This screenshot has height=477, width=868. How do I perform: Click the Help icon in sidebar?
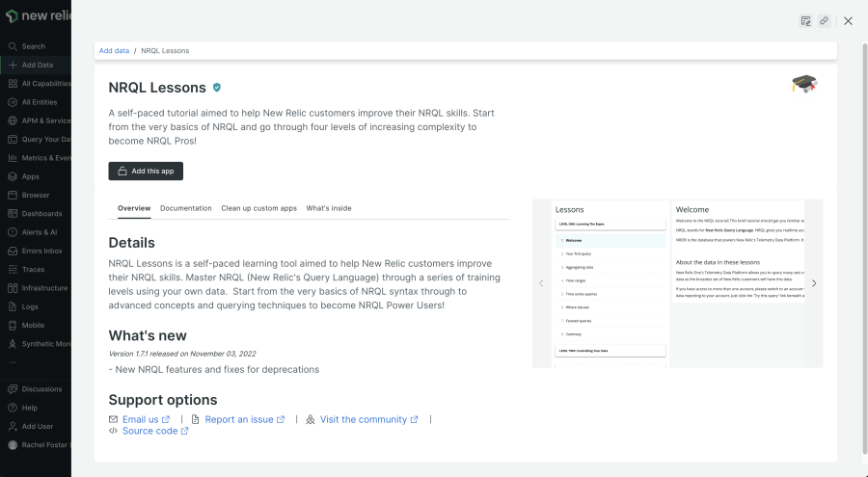(13, 408)
